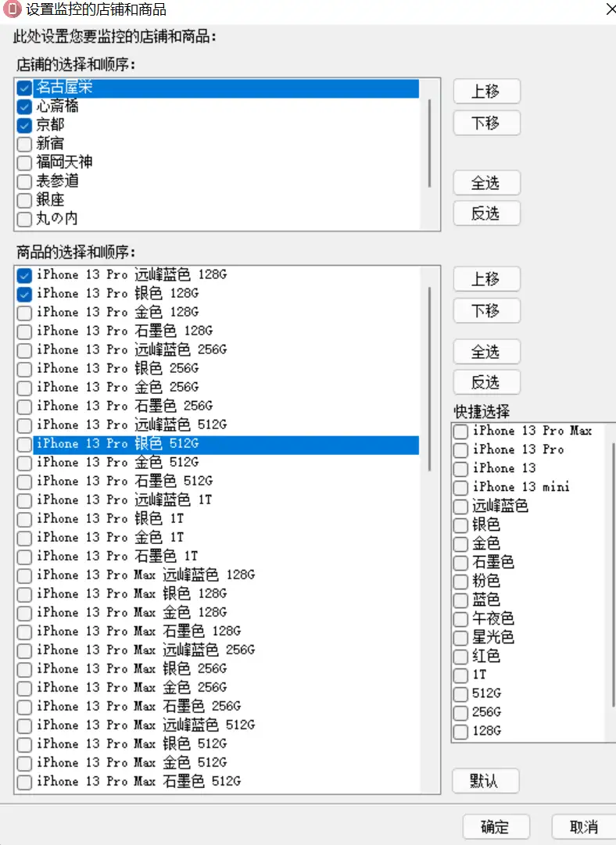Quick-select 512G storage checkbox
Screen dimensions: 616x845
click(460, 694)
